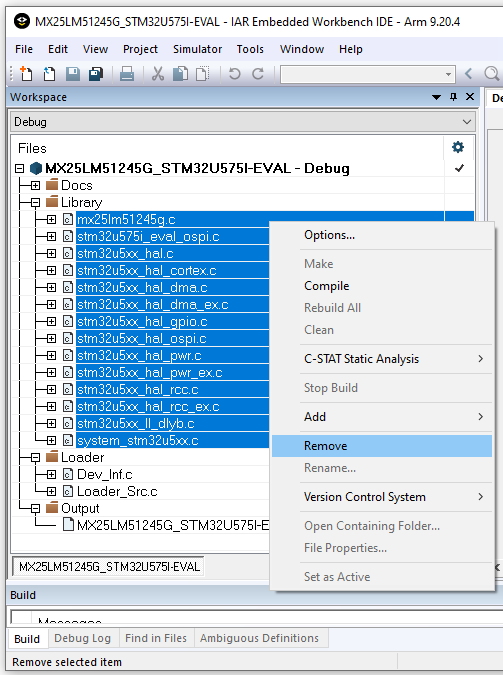Open the File menu
The width and height of the screenshot is (503, 675).
point(24,49)
